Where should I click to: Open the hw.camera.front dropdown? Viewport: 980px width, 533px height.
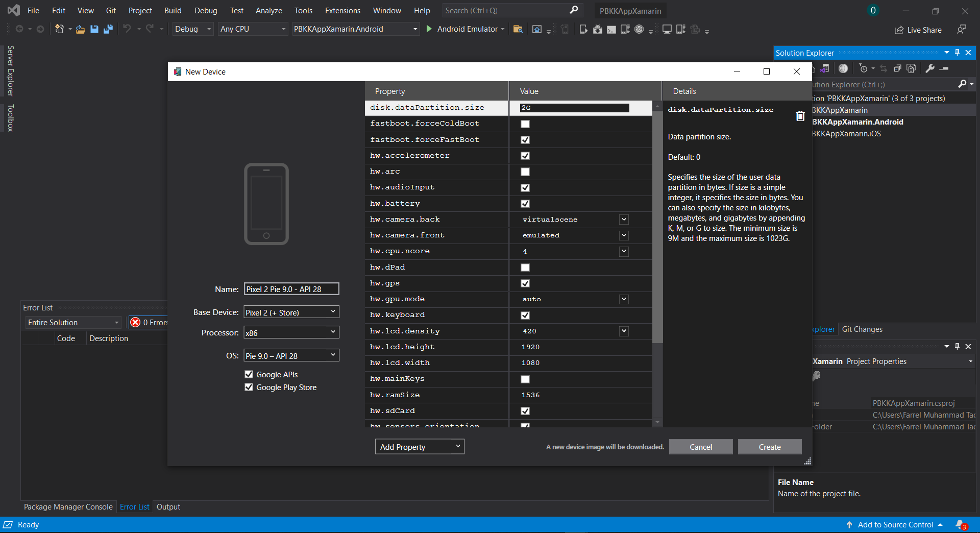click(x=624, y=235)
